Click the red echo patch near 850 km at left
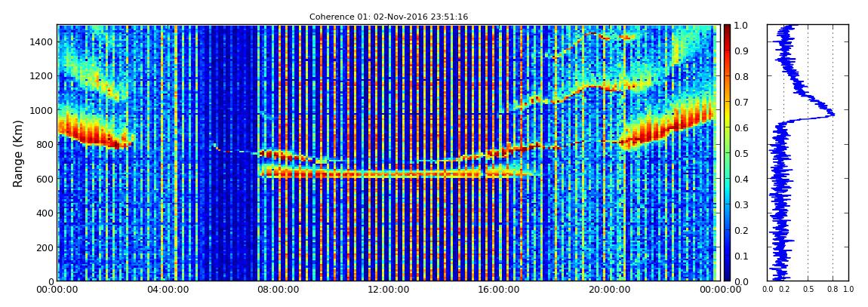 click(94, 133)
